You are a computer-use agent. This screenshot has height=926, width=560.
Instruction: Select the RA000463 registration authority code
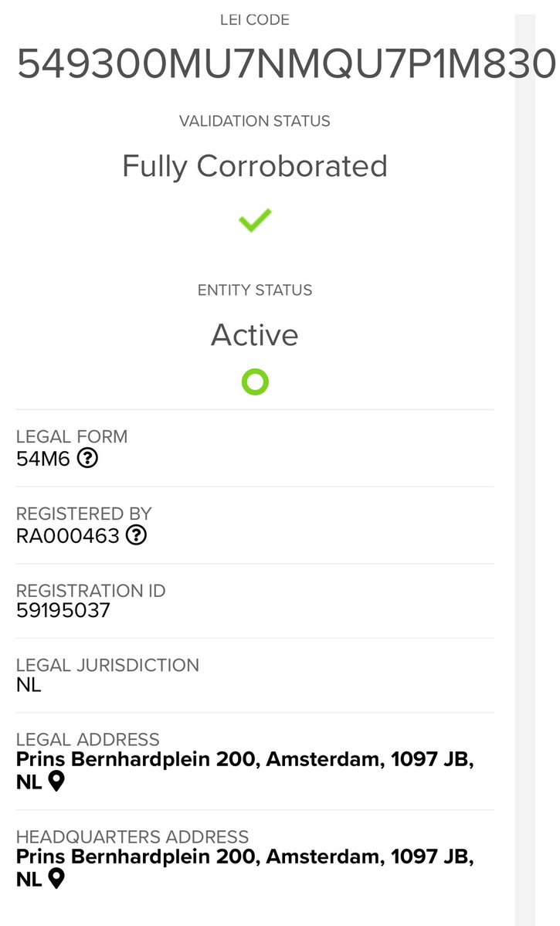(68, 535)
